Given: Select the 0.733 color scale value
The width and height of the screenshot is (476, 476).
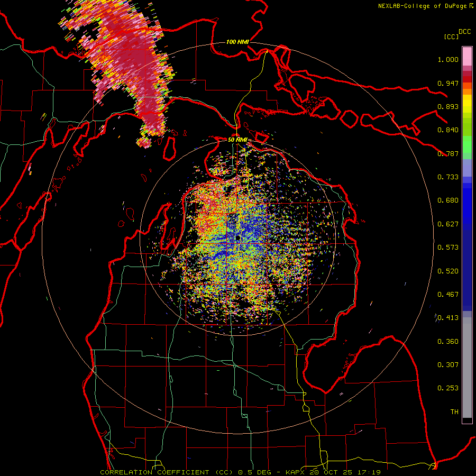Looking at the screenshot, I should [448, 177].
